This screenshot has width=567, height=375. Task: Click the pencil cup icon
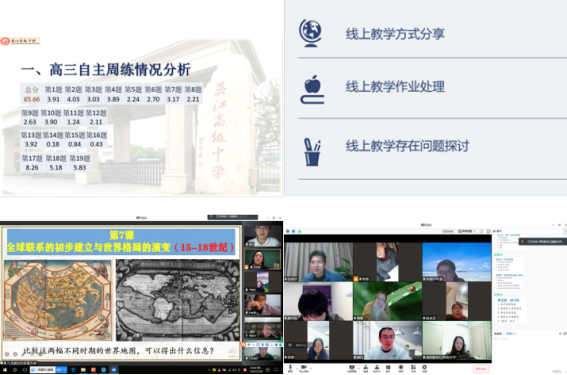coord(312,152)
